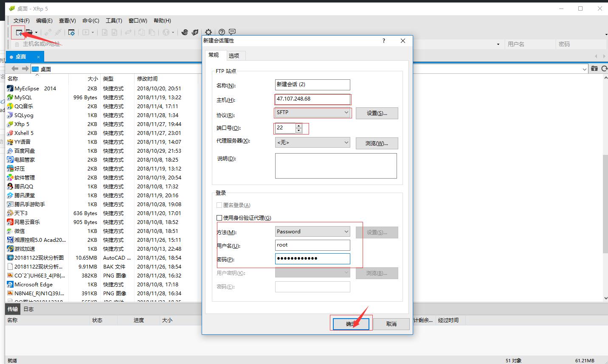Decrease port number with down spinner

tap(299, 130)
